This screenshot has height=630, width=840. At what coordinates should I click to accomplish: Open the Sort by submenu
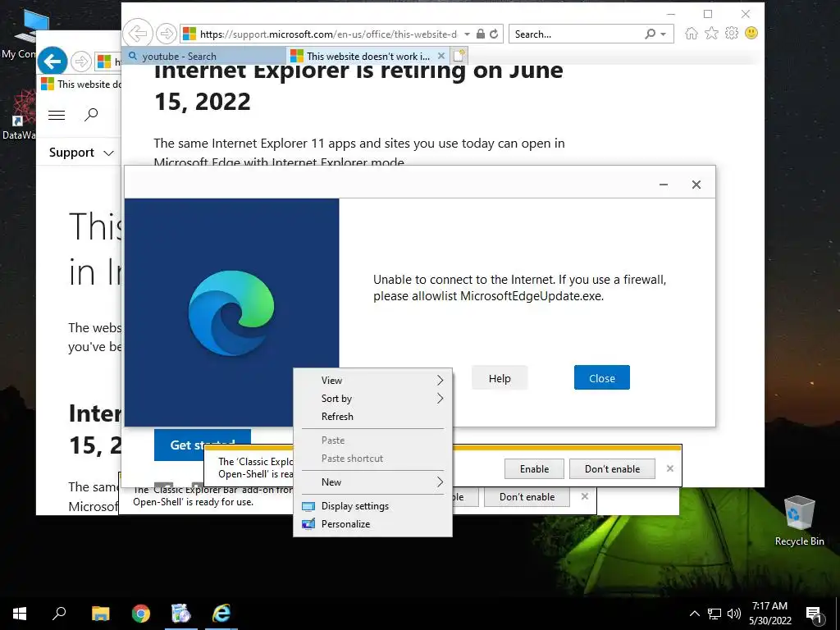(373, 399)
